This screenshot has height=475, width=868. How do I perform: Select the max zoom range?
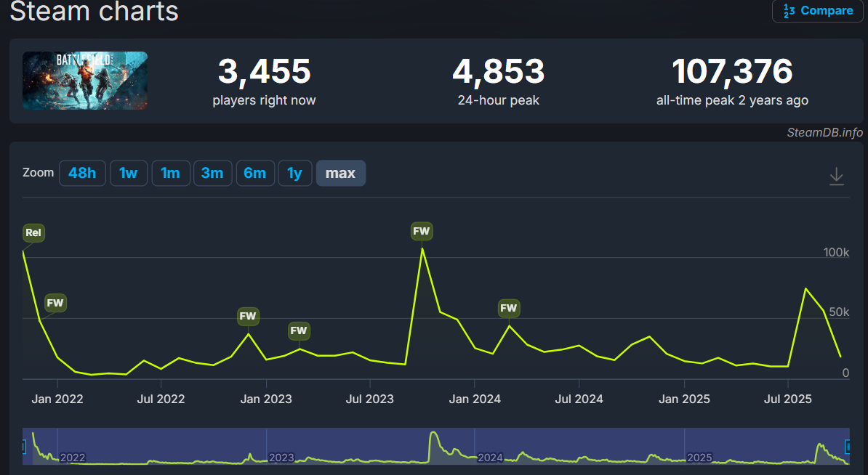(340, 173)
